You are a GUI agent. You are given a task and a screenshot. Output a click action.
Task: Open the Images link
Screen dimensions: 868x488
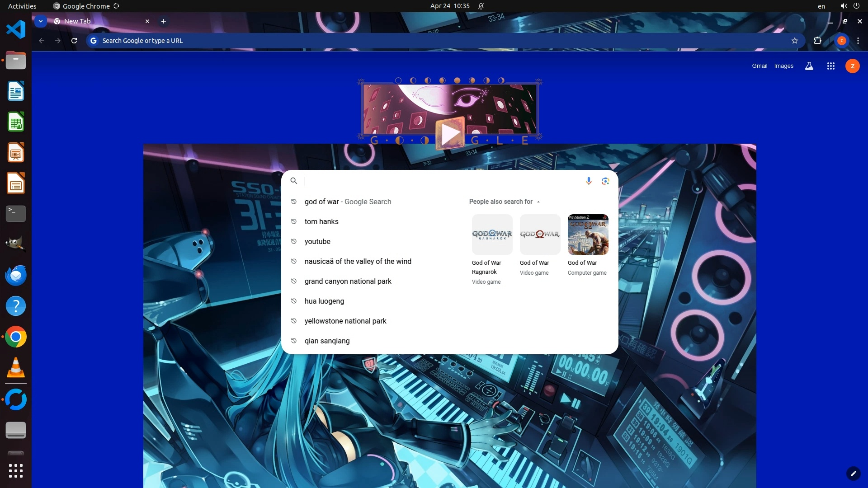[x=783, y=66]
